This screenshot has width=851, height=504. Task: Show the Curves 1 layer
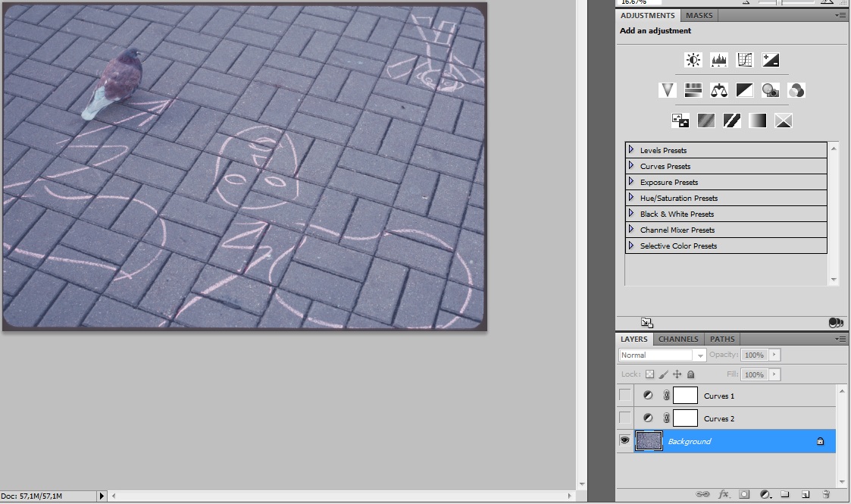[624, 396]
